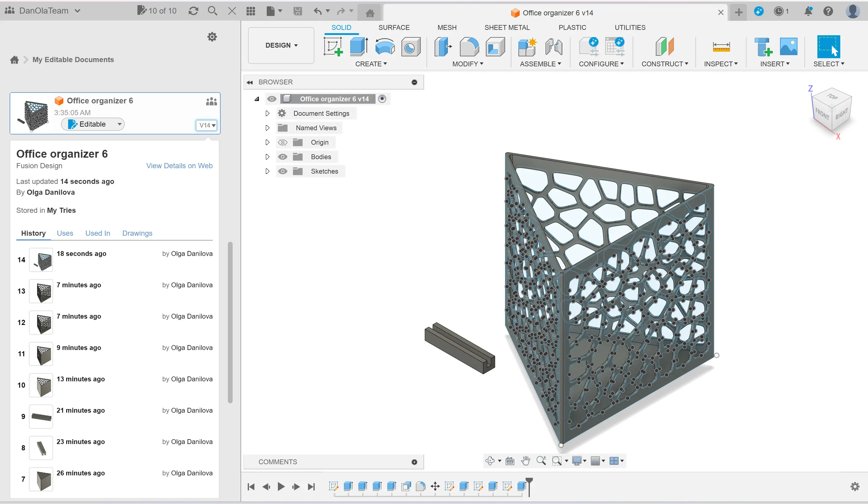This screenshot has width=868, height=504.
Task: Click the history list scrollbar
Action: pos(230,322)
